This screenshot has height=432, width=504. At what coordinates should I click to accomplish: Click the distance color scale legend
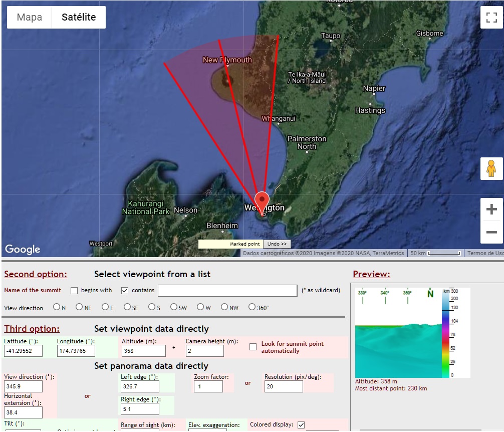450,333
